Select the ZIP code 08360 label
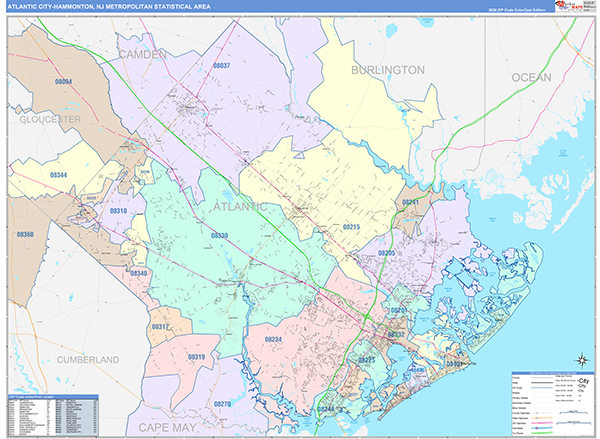 pyautogui.click(x=25, y=234)
